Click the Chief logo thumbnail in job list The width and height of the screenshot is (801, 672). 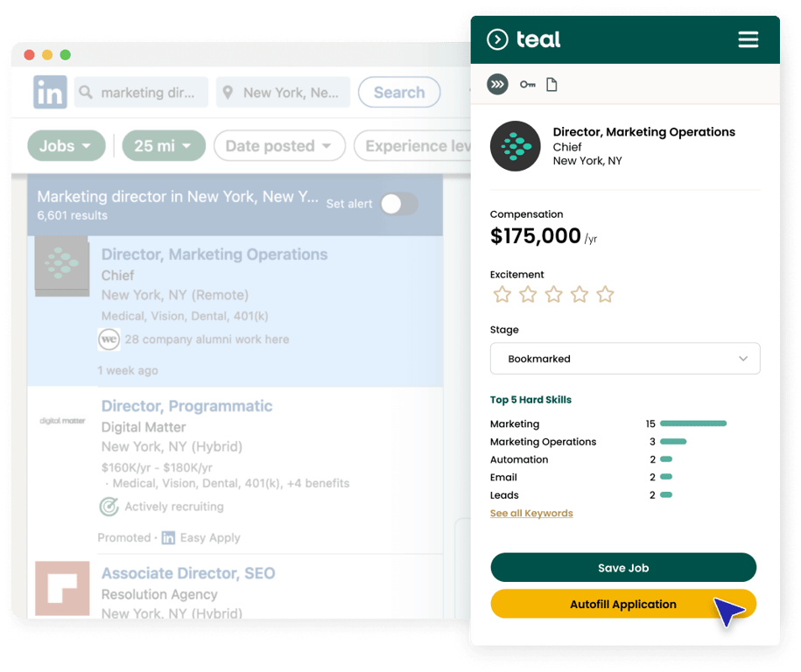(x=62, y=265)
